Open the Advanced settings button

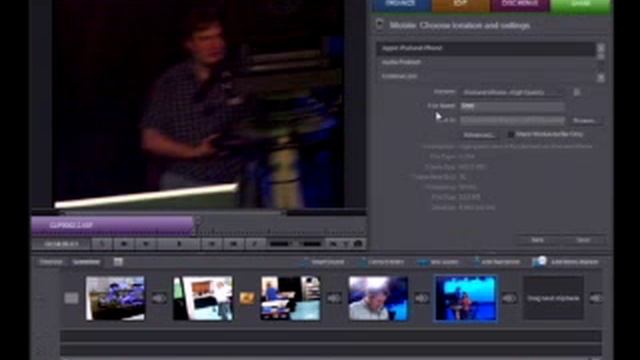[x=479, y=135]
